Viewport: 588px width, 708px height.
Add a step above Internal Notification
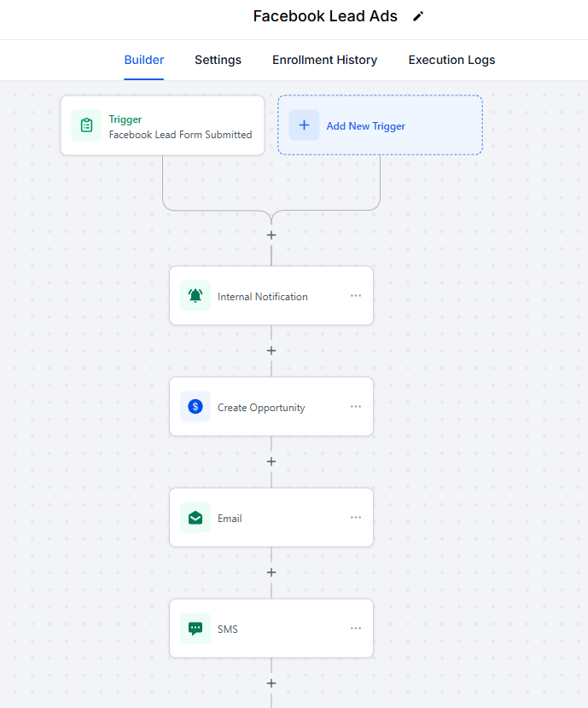(271, 235)
